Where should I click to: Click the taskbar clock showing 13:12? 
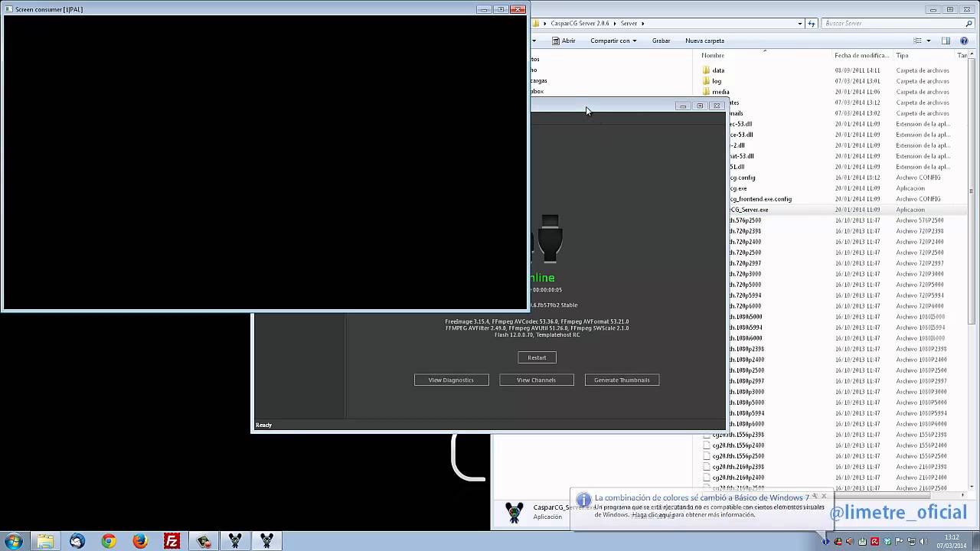click(x=952, y=541)
